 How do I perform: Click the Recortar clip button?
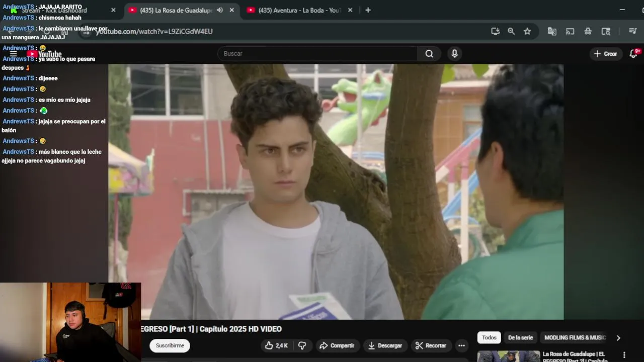tap(431, 345)
